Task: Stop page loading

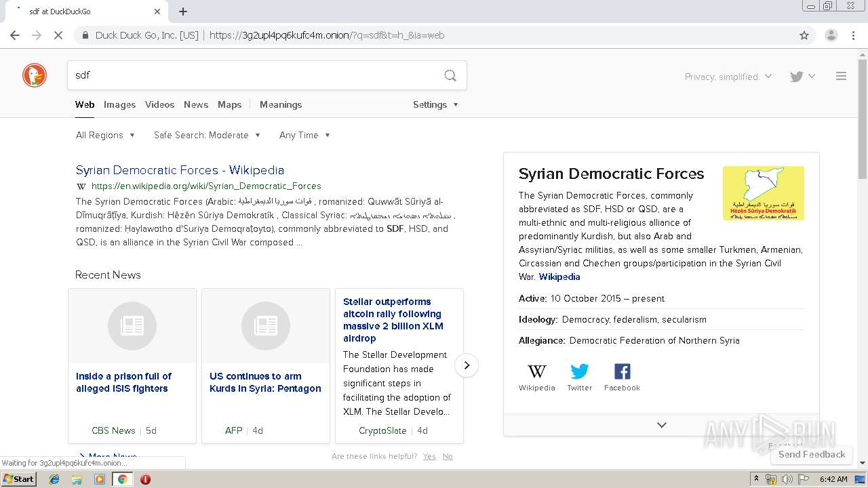Action: [58, 35]
